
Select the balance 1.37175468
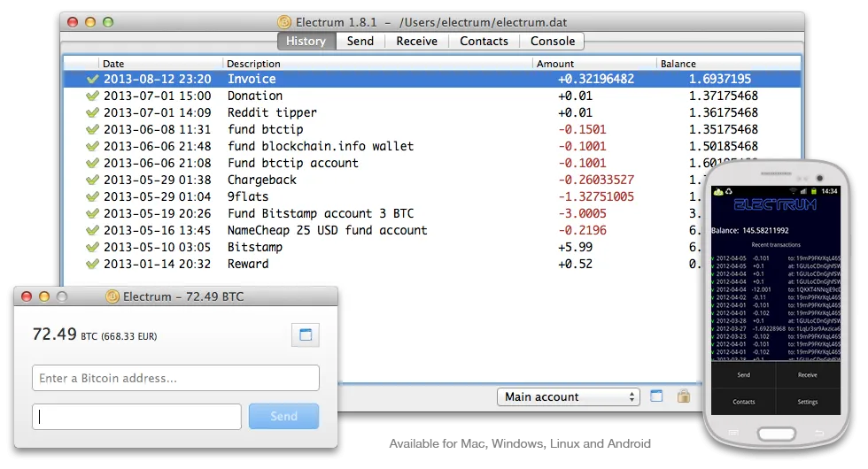pyautogui.click(x=723, y=96)
